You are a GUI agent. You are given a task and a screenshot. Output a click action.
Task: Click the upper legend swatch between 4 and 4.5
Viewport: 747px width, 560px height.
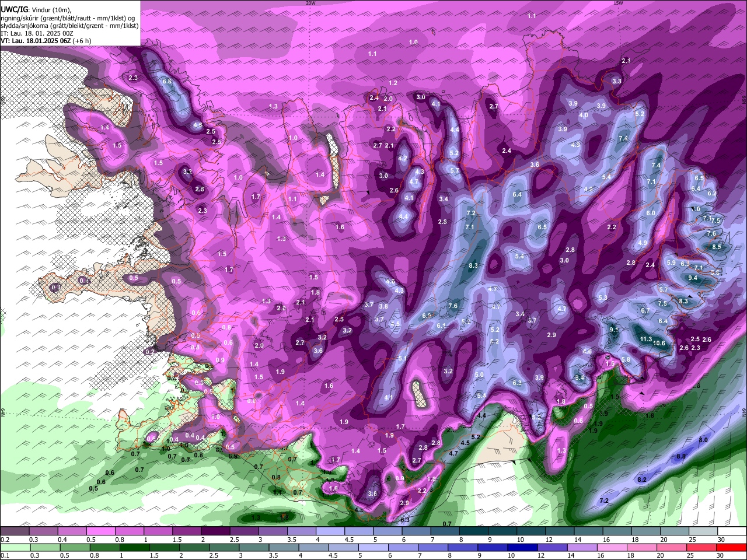(330, 531)
